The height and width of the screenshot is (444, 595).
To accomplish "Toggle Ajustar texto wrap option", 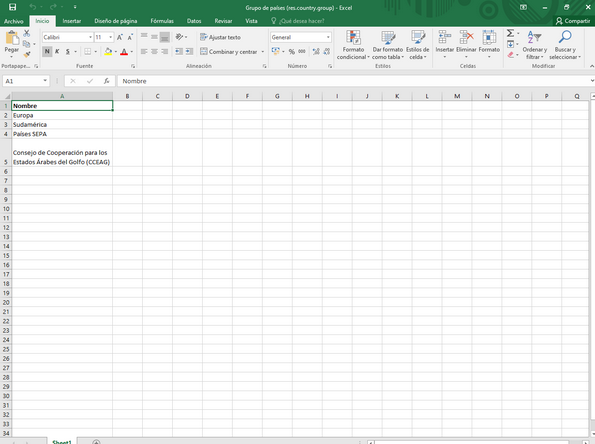I will [x=220, y=37].
